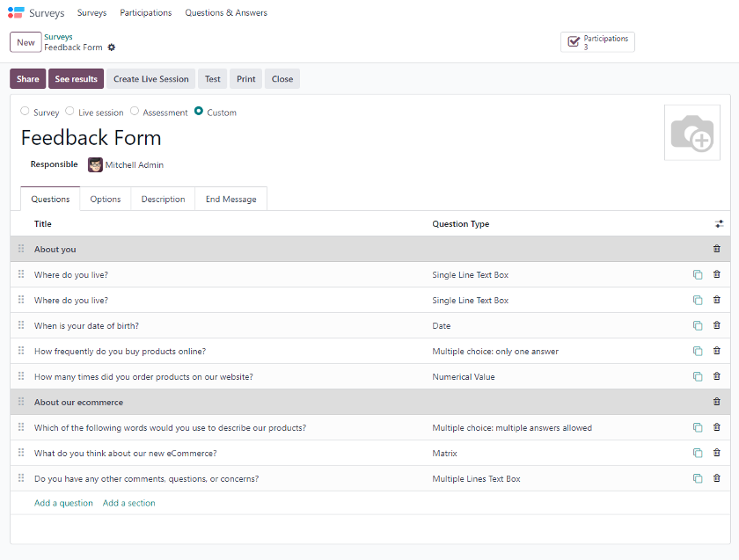Click the Surveys app logo icon
The height and width of the screenshot is (560, 739).
point(16,13)
